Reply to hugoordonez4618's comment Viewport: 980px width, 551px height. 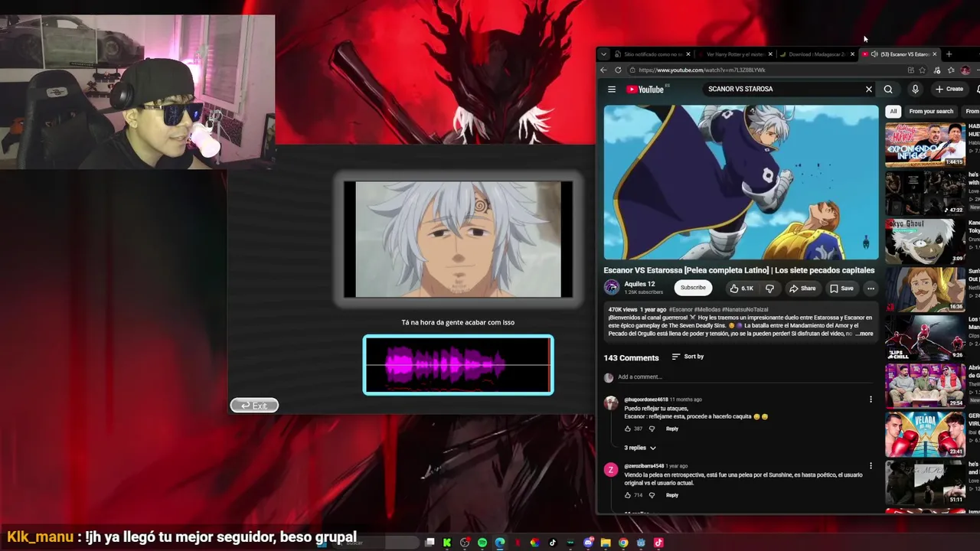[671, 429]
